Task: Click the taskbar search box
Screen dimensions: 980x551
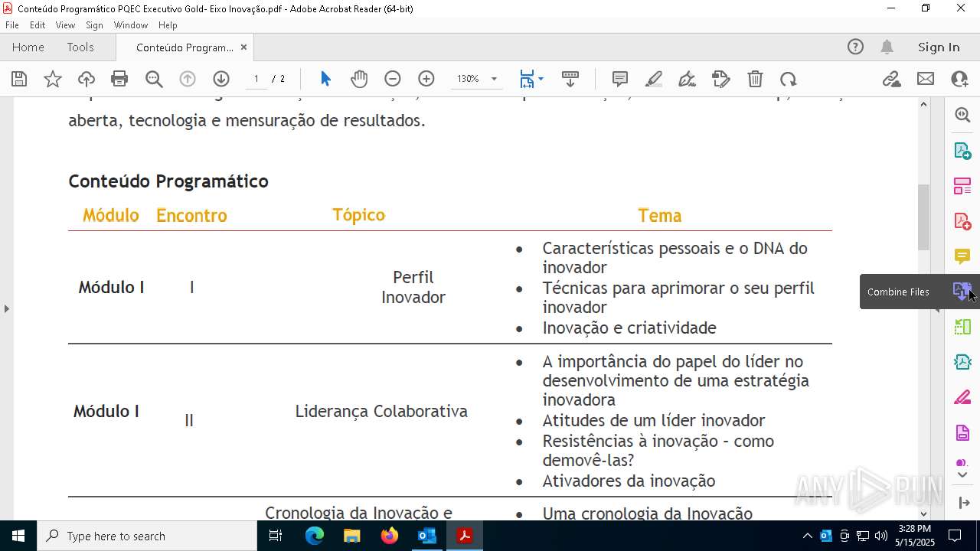Action: tap(147, 536)
